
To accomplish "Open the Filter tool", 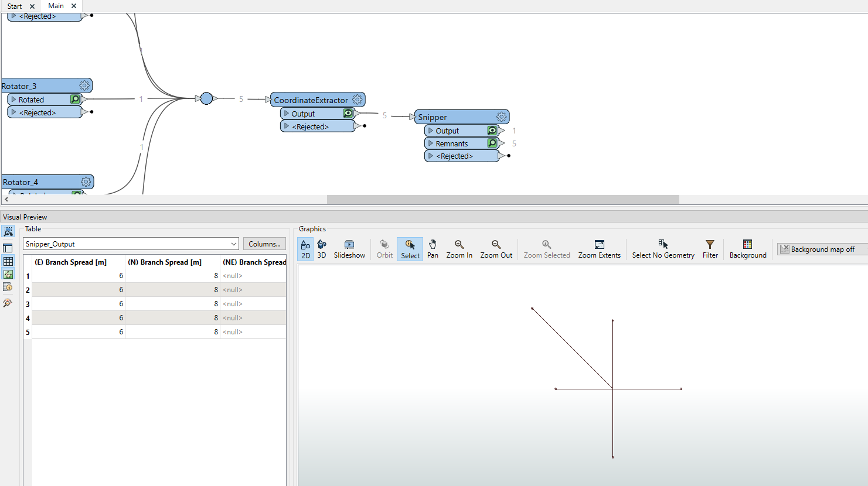I will click(x=710, y=249).
